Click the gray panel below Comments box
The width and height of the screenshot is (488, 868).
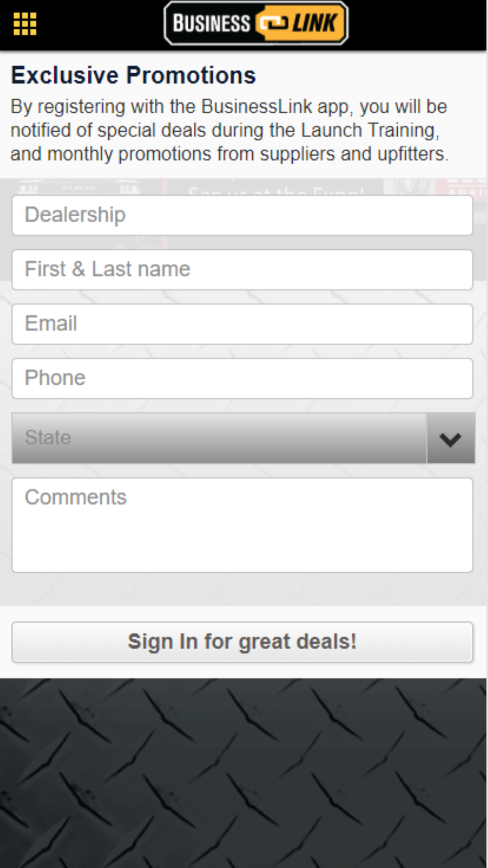click(x=243, y=589)
